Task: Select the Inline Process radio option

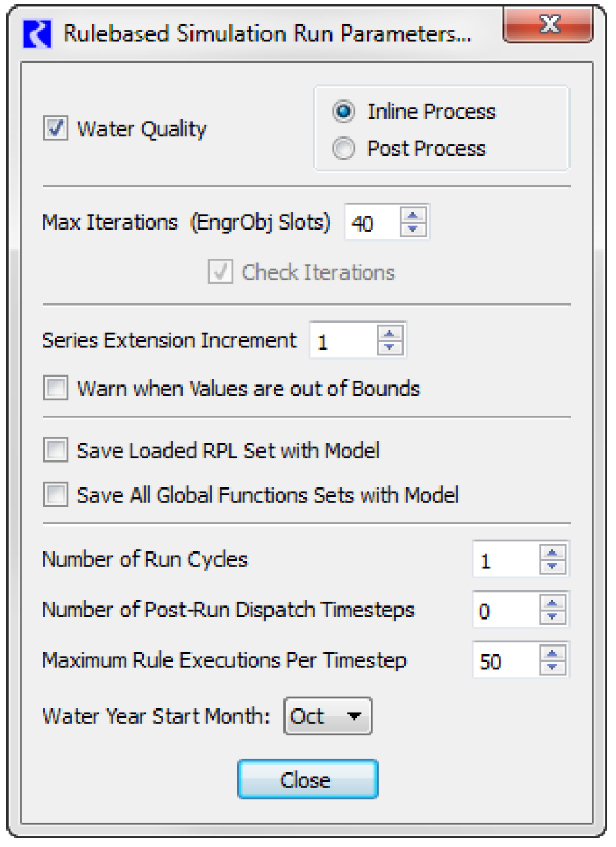Action: pos(344,112)
